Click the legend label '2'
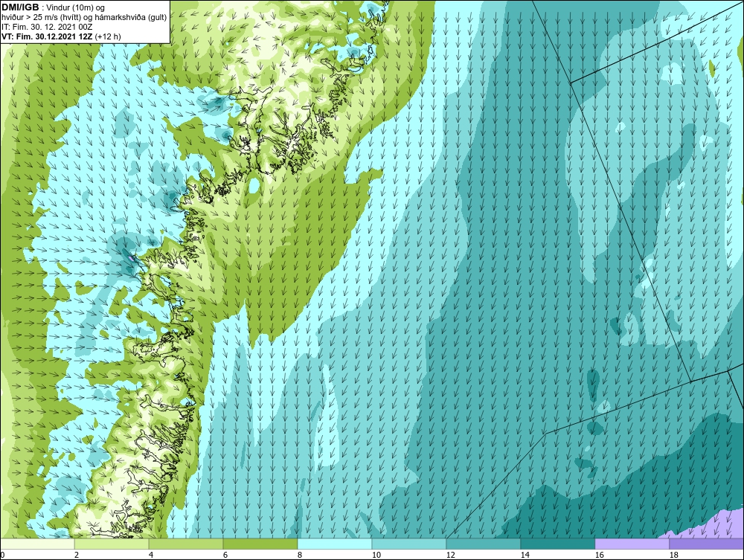 (x=77, y=555)
